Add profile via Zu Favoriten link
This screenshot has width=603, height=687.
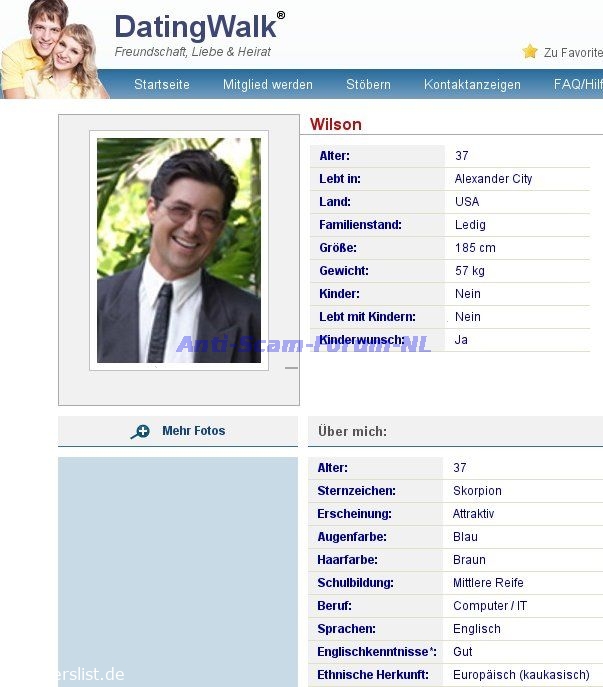coord(573,53)
